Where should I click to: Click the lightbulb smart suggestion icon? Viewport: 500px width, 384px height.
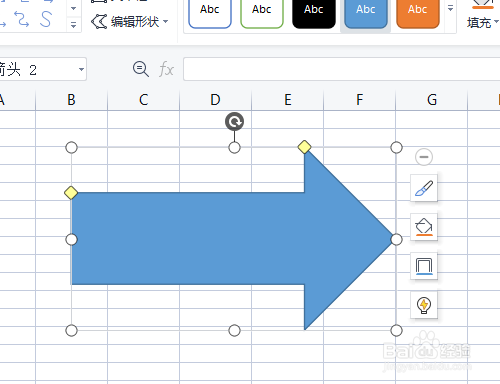coord(424,305)
